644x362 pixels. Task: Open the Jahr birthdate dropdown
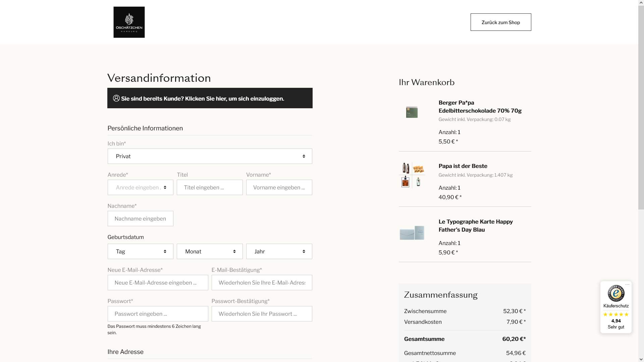click(x=279, y=251)
